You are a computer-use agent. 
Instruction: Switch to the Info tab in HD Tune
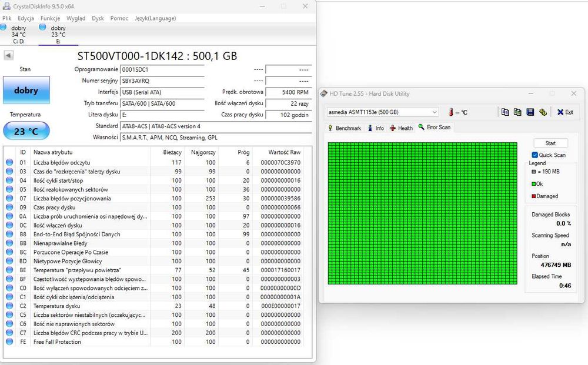point(376,128)
